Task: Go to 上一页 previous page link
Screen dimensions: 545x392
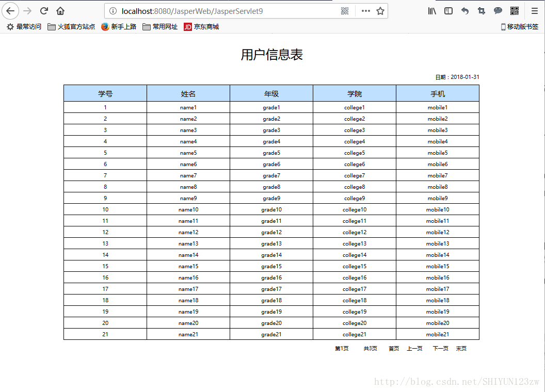Action: [x=414, y=349]
